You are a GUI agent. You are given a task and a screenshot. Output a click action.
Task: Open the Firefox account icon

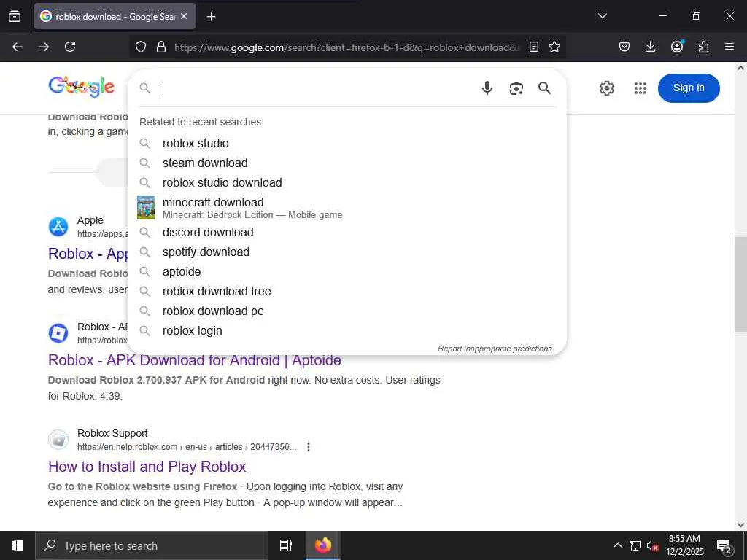677,47
